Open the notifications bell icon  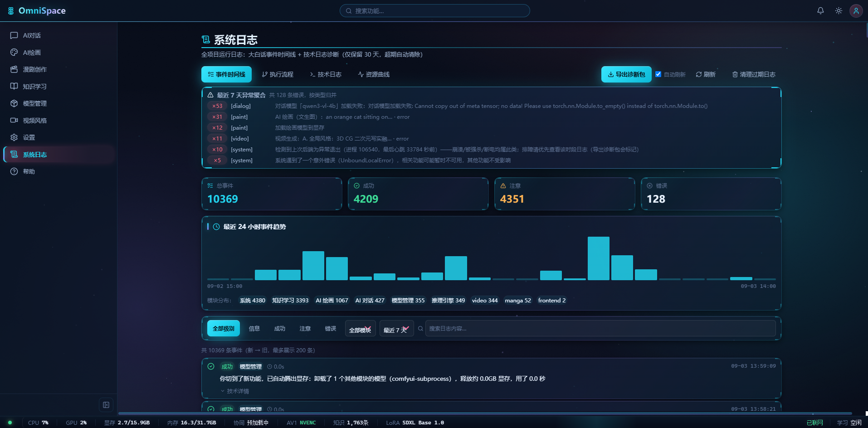coord(820,10)
